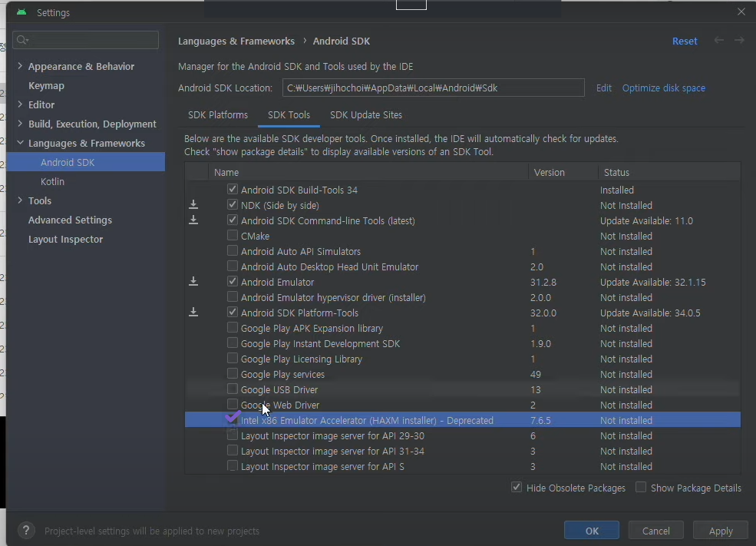This screenshot has height=546, width=756.
Task: Uncheck Android Emulator checkbox
Action: [x=233, y=281]
